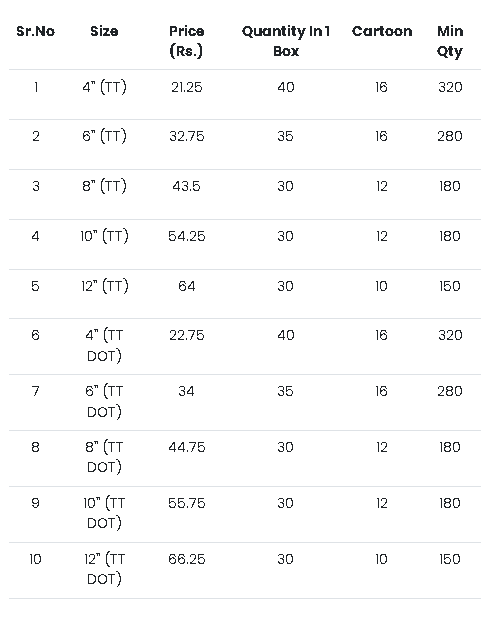This screenshot has width=481, height=635.
Task: Click the Sr.No column header
Action: pyautogui.click(x=35, y=31)
